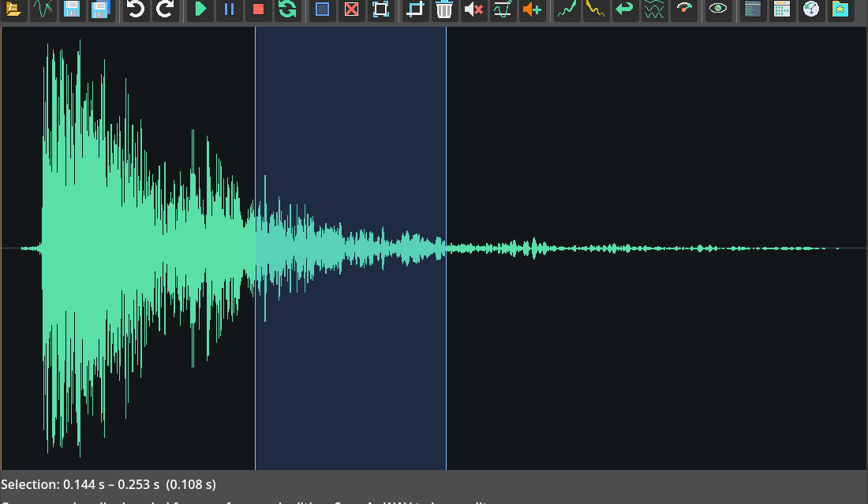Click the zoom-to-selection frame icon
Viewport: 868px width, 504px height.
tap(380, 9)
